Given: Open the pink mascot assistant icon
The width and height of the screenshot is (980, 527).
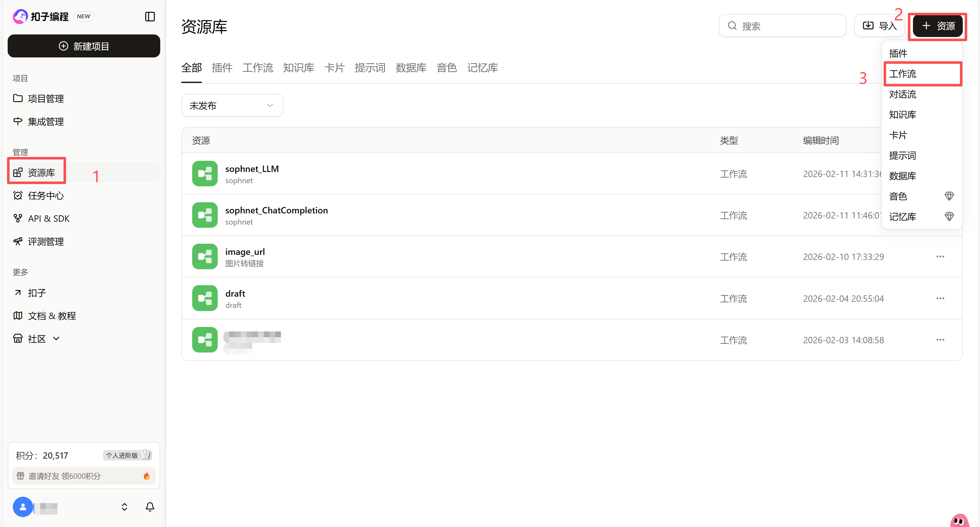Looking at the screenshot, I should tap(959, 520).
